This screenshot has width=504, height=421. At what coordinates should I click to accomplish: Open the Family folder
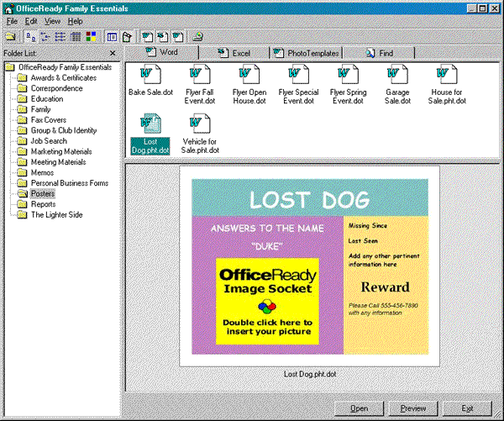(x=34, y=109)
